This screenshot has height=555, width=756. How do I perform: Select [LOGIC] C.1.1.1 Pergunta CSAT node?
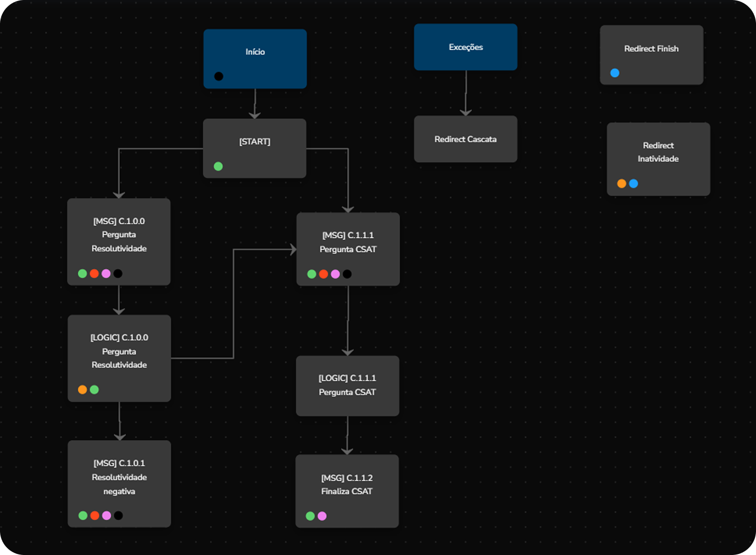tap(347, 385)
